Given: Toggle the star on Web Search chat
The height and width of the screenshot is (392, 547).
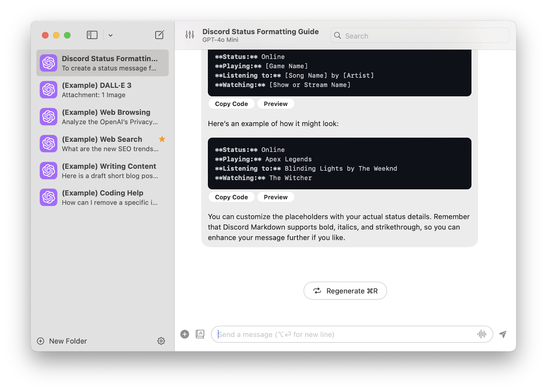Looking at the screenshot, I should [162, 139].
